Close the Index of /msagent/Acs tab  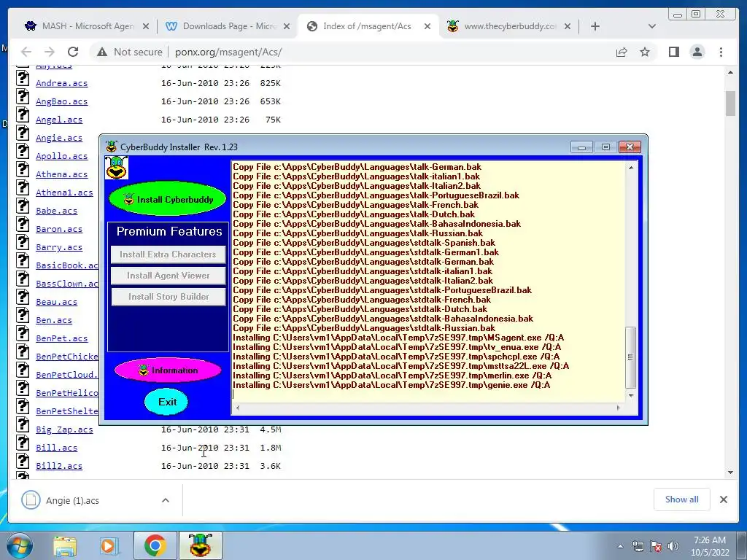click(x=427, y=26)
